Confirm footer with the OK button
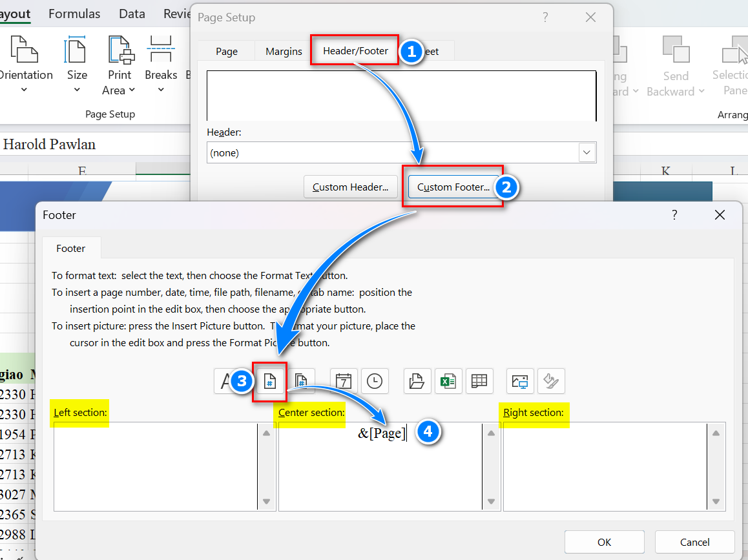 (x=604, y=542)
